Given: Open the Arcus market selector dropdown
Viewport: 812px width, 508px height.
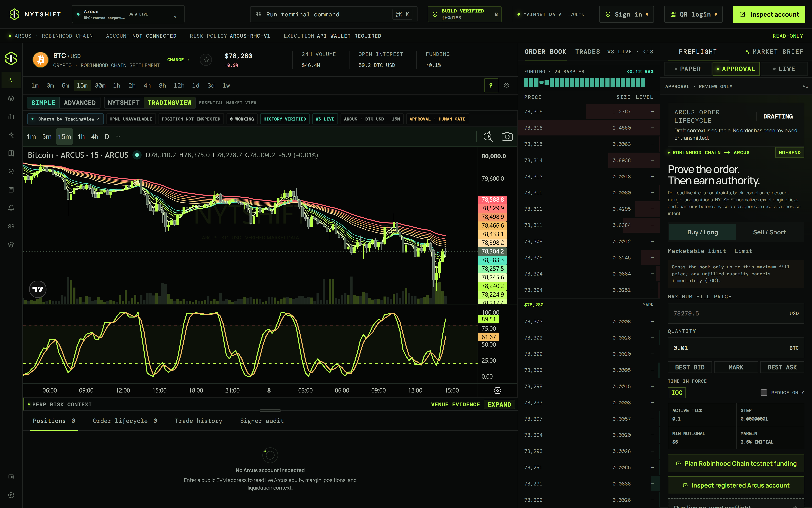Looking at the screenshot, I should click(x=128, y=14).
